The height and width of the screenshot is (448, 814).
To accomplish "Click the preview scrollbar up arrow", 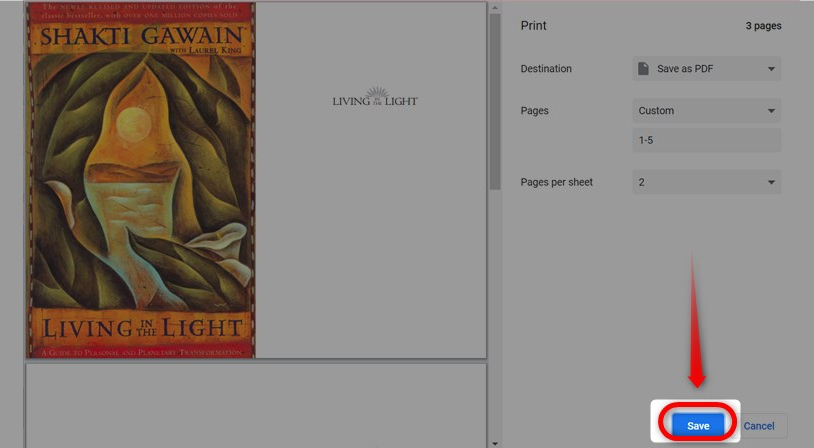I will 495,8.
